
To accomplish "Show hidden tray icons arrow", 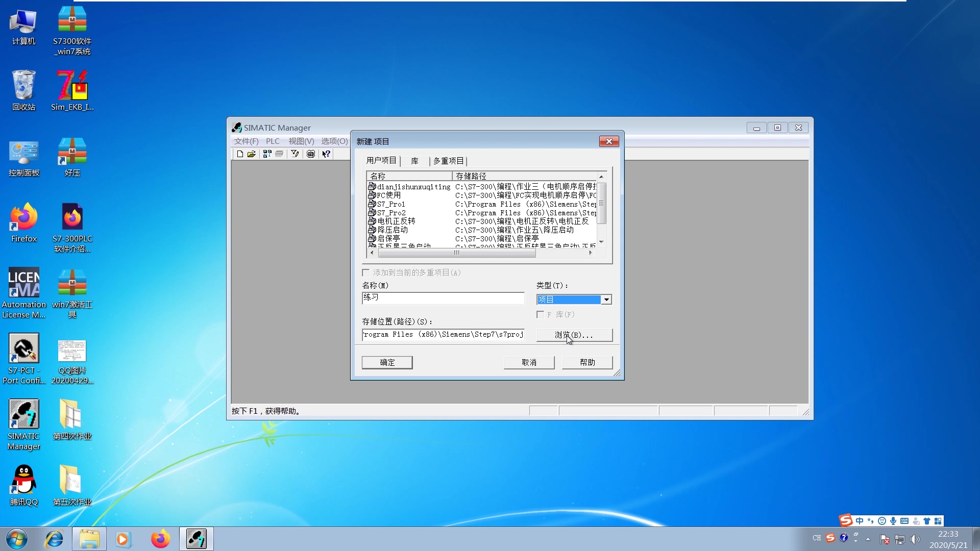I will pyautogui.click(x=868, y=539).
